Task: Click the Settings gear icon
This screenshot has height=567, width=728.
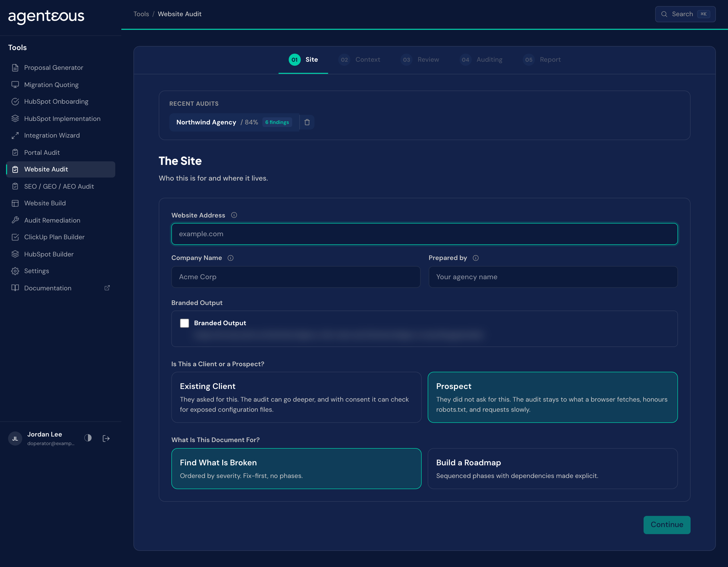Action: pyautogui.click(x=15, y=271)
